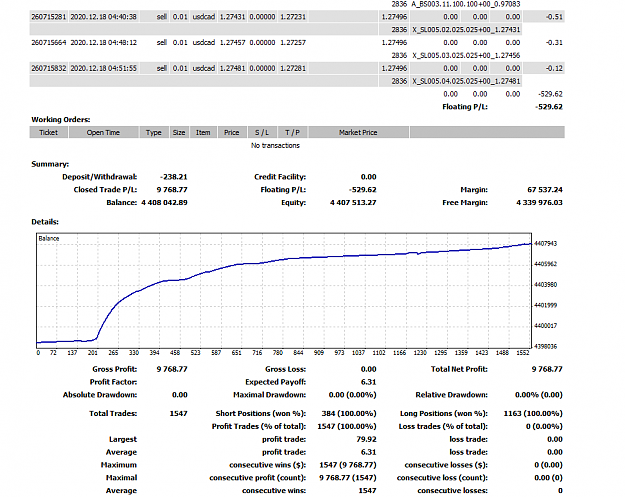This screenshot has width=625, height=497.
Task: Click profit value -0.12
Action: tap(554, 68)
